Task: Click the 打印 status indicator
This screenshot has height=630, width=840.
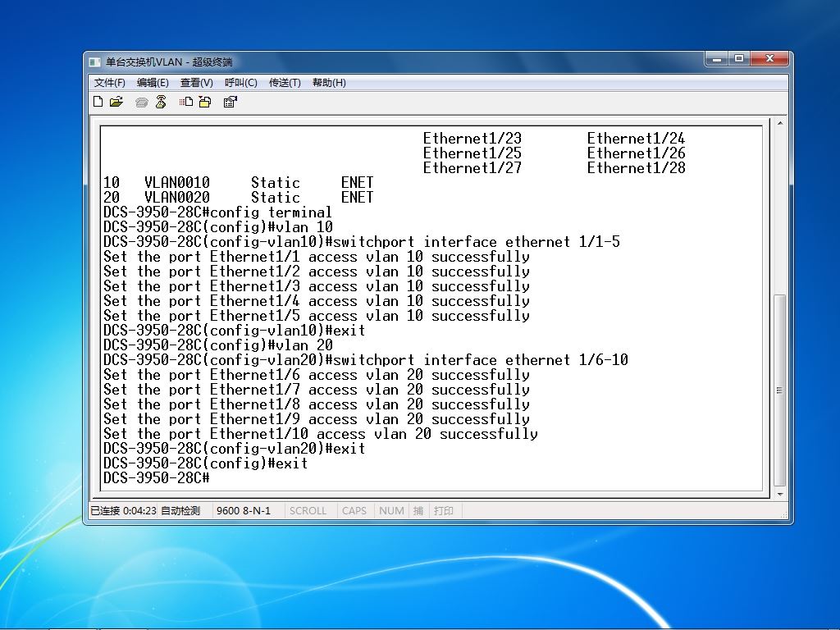Action: pos(444,511)
